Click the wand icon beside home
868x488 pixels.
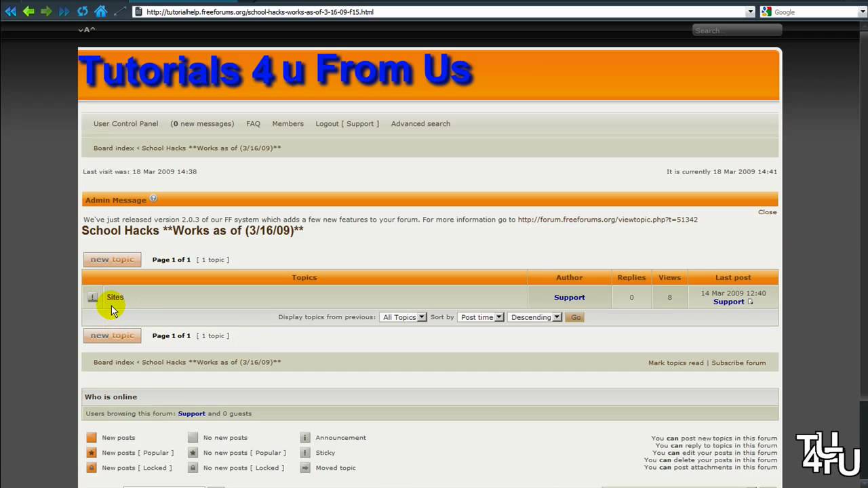click(x=119, y=12)
